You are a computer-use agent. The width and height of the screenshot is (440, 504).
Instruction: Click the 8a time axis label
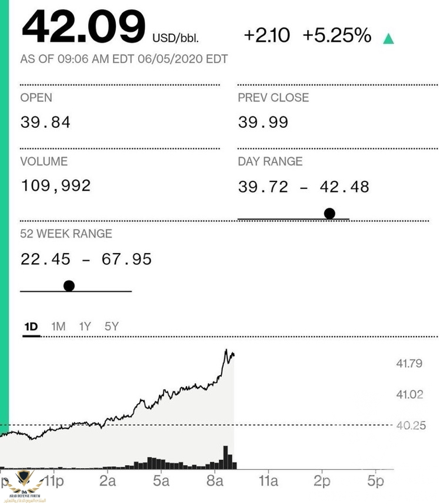click(x=216, y=481)
